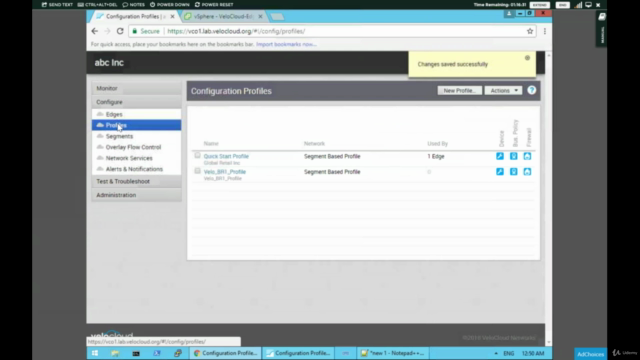Show hidden system tray icons arrow
Image resolution: width=640 pixels, height=360 pixels.
[x=496, y=353]
